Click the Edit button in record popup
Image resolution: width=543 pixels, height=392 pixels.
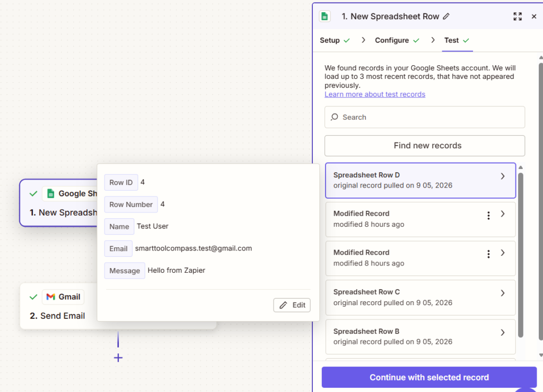[292, 305]
